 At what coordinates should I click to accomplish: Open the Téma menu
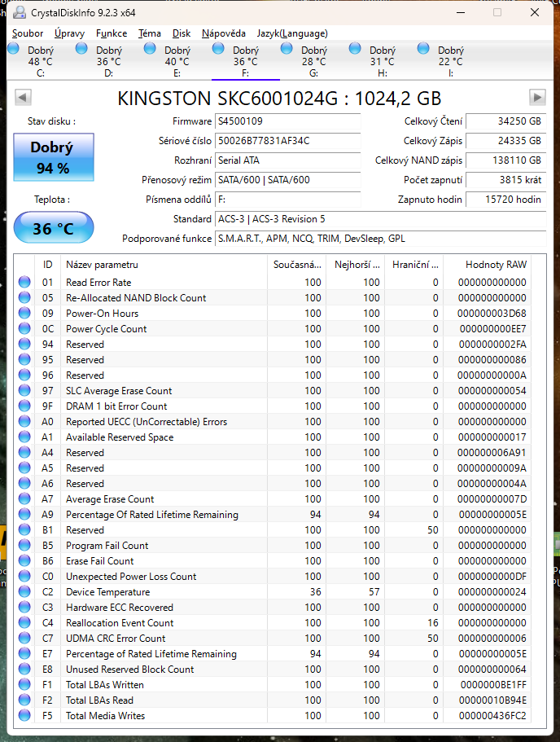[150, 33]
